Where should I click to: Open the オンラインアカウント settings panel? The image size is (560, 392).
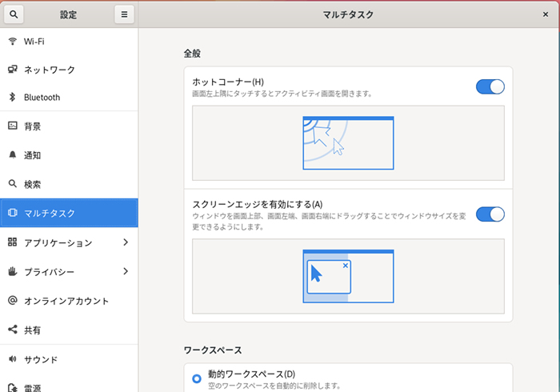coord(66,301)
